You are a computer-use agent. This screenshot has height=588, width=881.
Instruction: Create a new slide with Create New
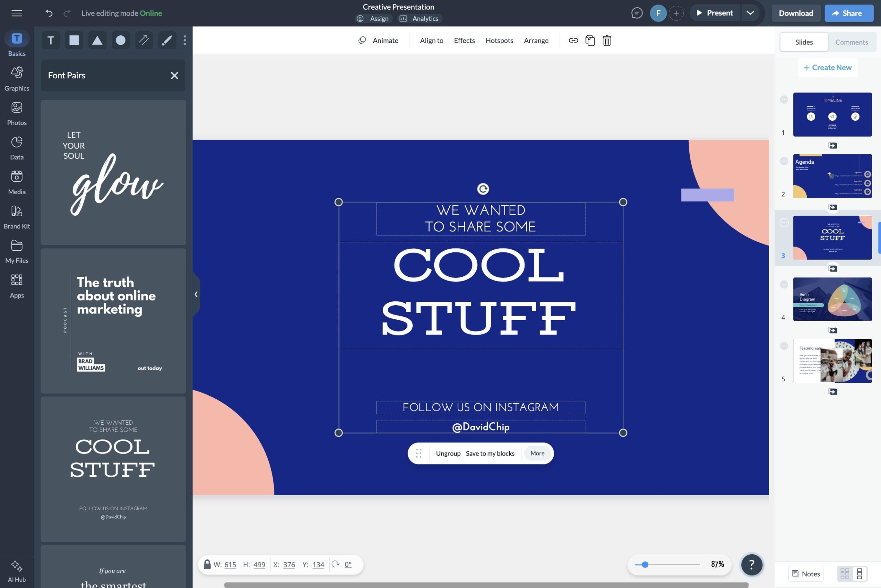[828, 67]
